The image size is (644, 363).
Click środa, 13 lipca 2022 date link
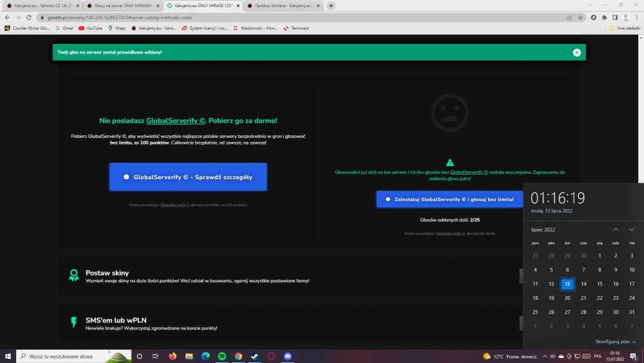coord(552,211)
